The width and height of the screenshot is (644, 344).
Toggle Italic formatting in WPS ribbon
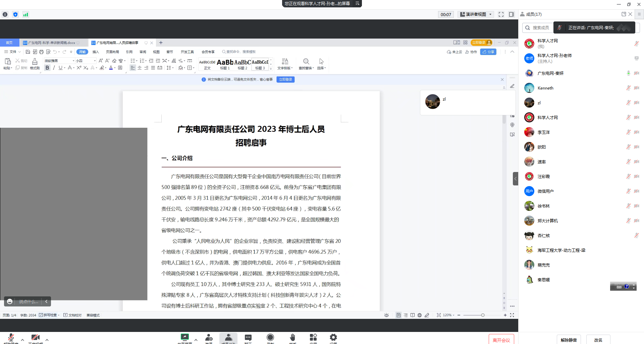point(54,68)
